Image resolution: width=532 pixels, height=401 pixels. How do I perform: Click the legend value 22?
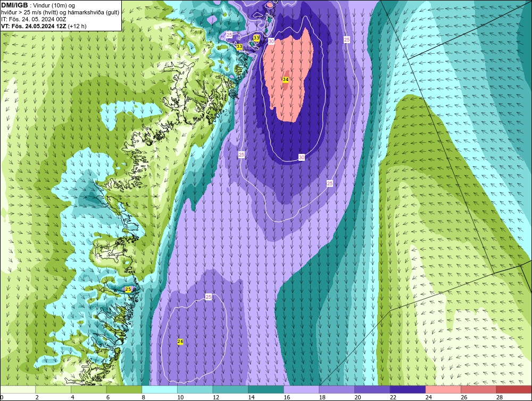(x=393, y=397)
